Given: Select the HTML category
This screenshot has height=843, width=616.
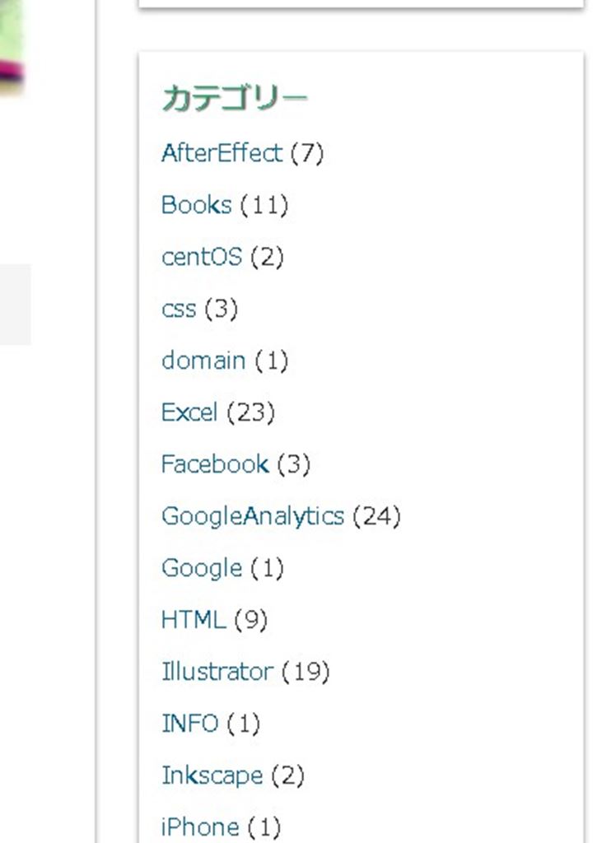Looking at the screenshot, I should tap(193, 620).
